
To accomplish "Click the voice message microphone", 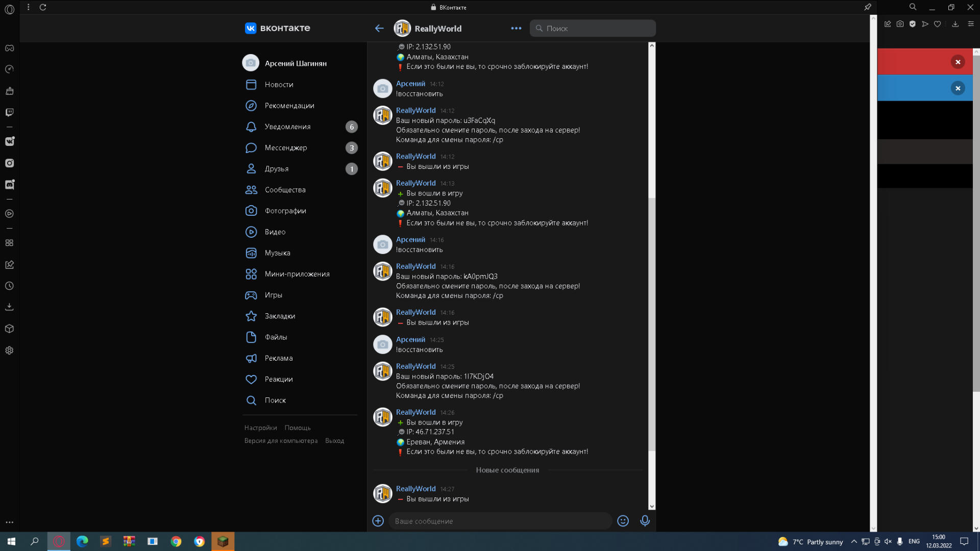I will point(645,521).
